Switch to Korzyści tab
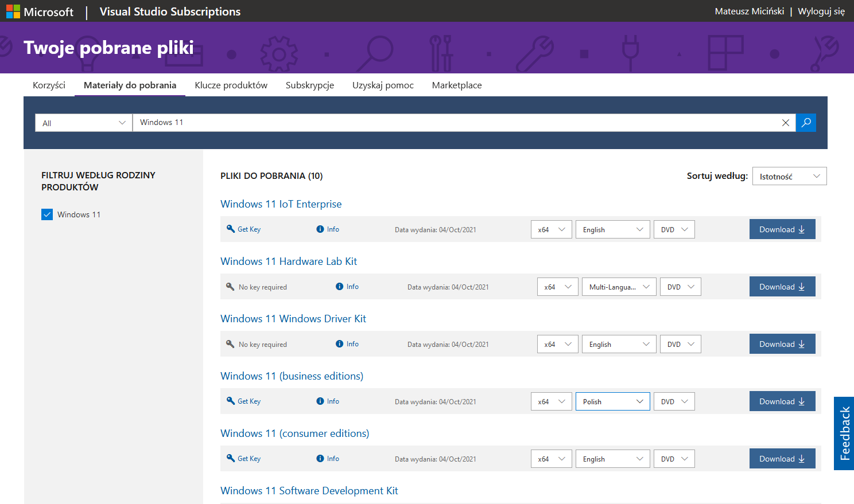 tap(49, 85)
